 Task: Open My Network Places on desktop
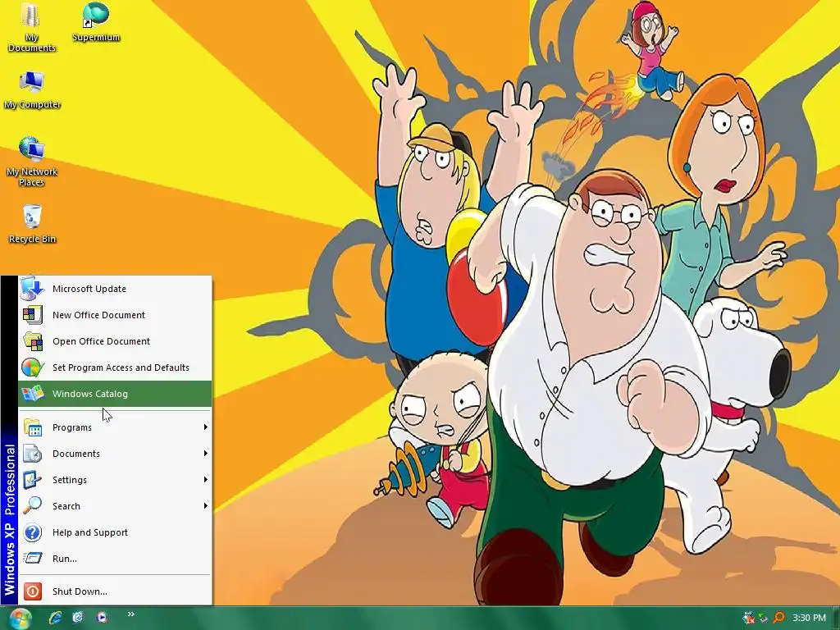(32, 162)
